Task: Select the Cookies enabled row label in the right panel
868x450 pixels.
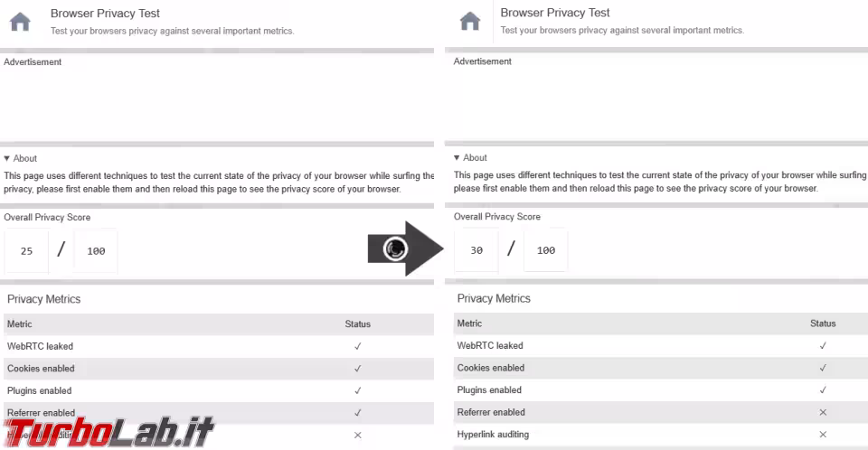Action: pyautogui.click(x=491, y=368)
